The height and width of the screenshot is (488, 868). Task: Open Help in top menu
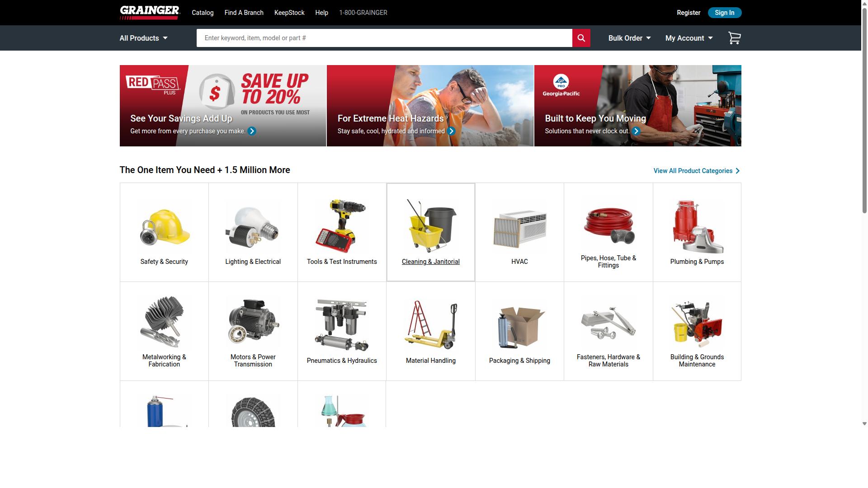point(321,13)
